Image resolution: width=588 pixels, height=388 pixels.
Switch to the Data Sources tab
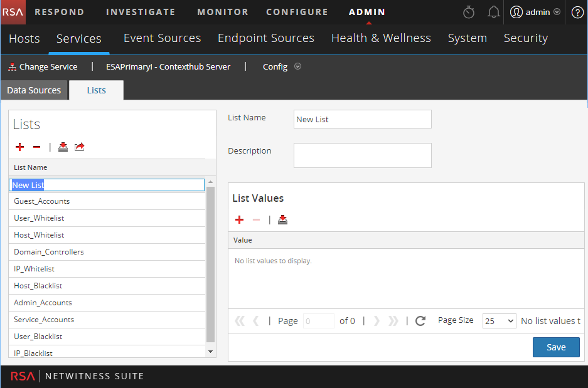tap(34, 90)
